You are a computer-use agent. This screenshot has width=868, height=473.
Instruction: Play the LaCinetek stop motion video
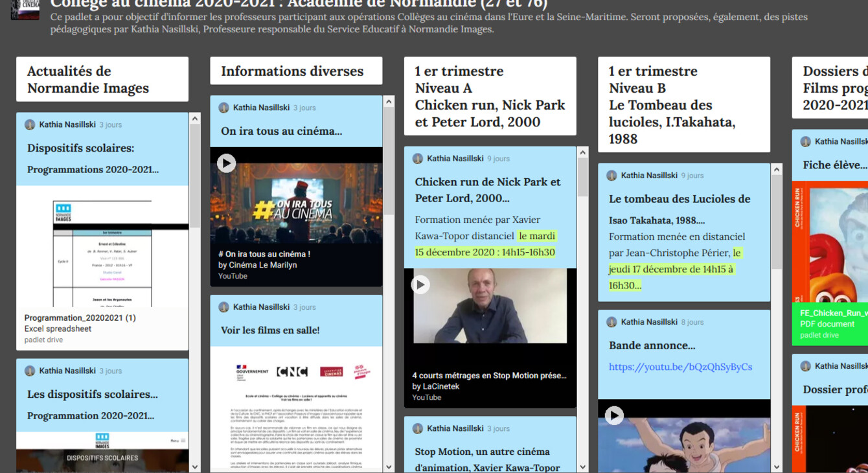point(420,284)
